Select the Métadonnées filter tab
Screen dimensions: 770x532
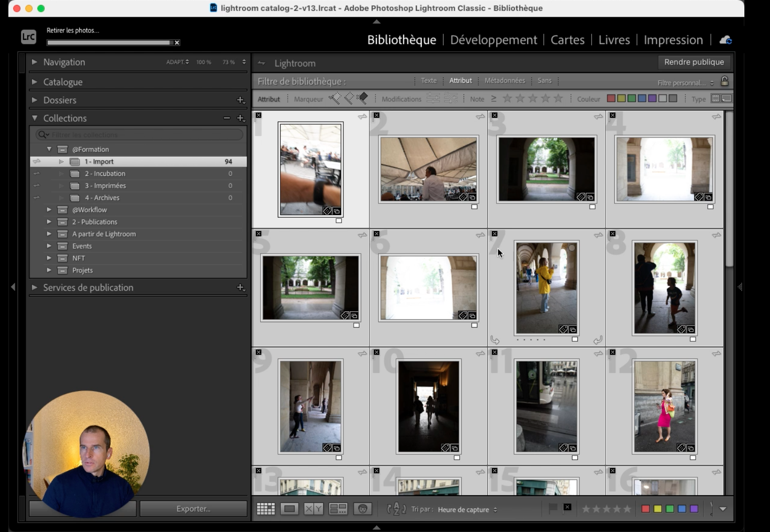504,81
